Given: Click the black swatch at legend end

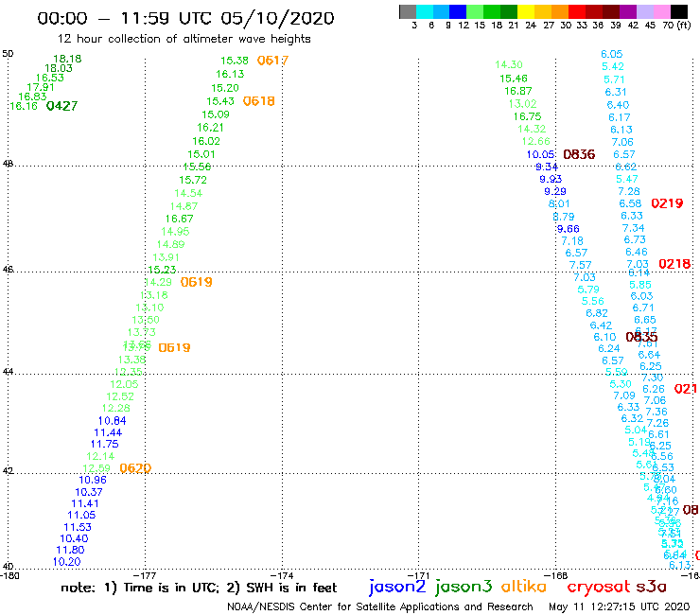Looking at the screenshot, I should [678, 11].
